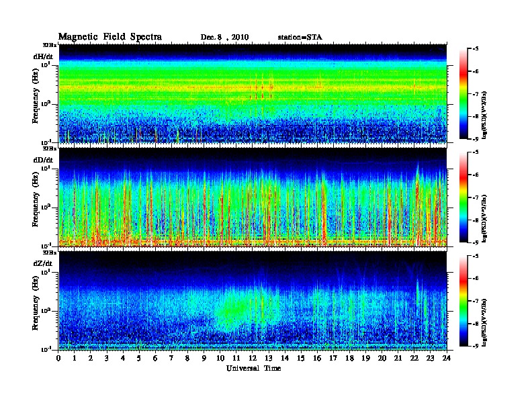Click the dH/dt panel color bar

tap(463, 94)
